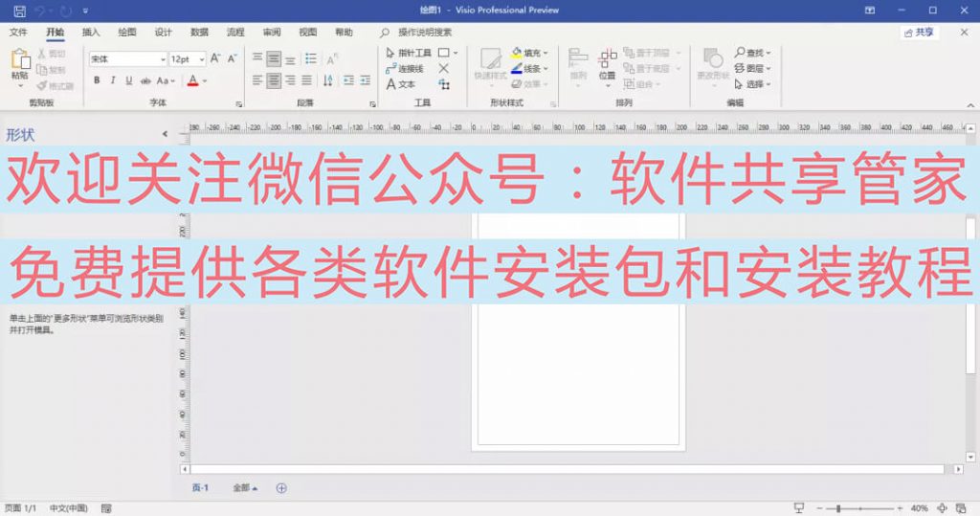Open the 12pt font size dropdown
The height and width of the screenshot is (516, 980).
click(x=201, y=58)
